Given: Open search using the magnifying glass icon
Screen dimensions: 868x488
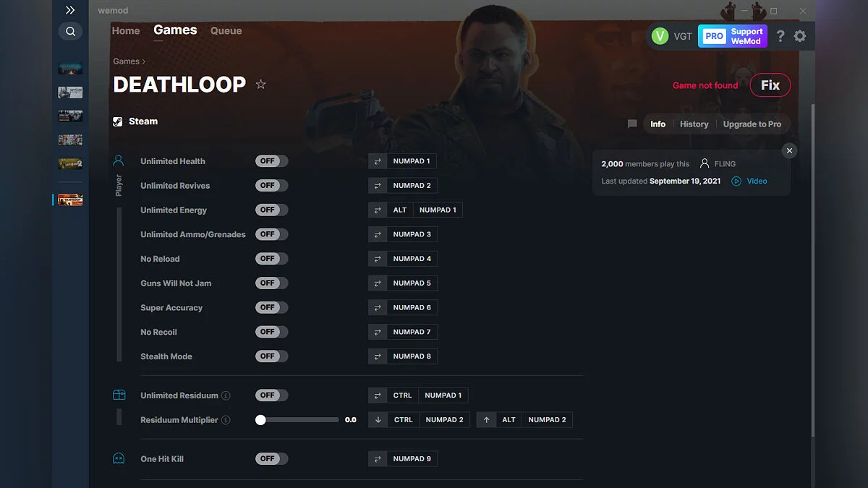Looking at the screenshot, I should tap(70, 31).
